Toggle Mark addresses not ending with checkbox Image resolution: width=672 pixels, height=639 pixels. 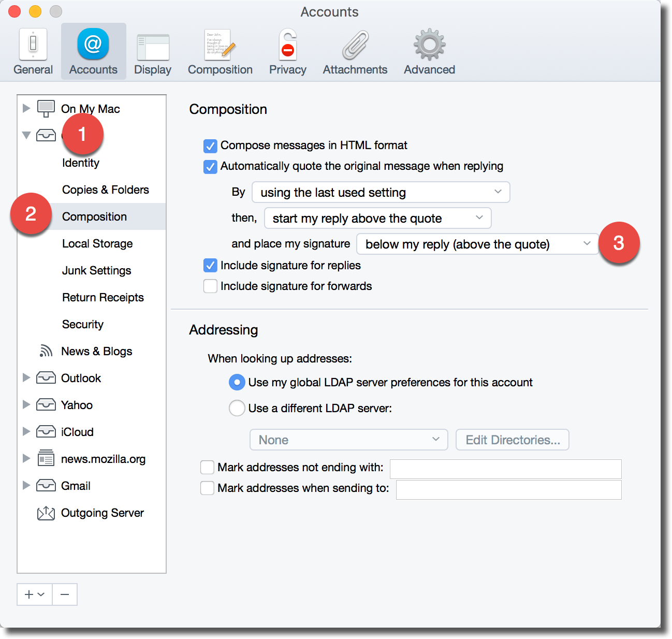click(x=207, y=468)
